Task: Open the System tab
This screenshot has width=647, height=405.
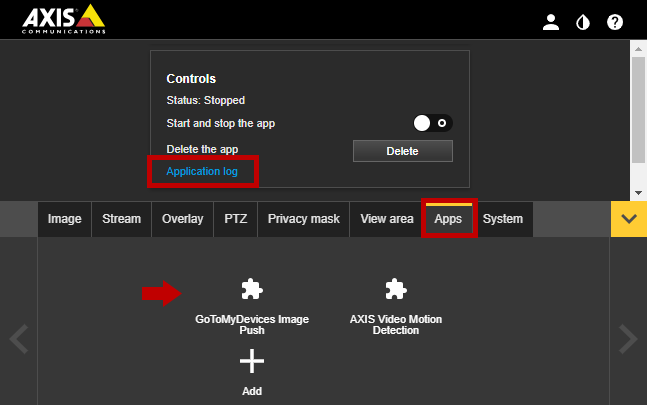Action: [x=502, y=219]
